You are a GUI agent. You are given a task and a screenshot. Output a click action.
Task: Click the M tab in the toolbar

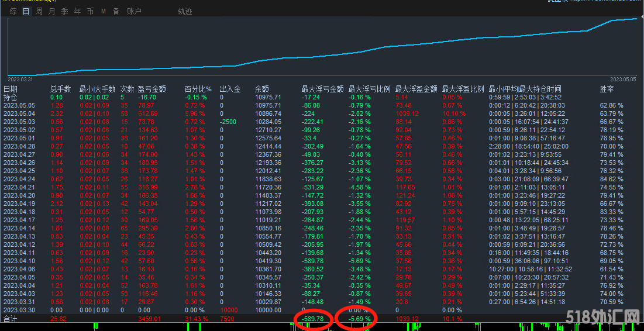click(104, 11)
